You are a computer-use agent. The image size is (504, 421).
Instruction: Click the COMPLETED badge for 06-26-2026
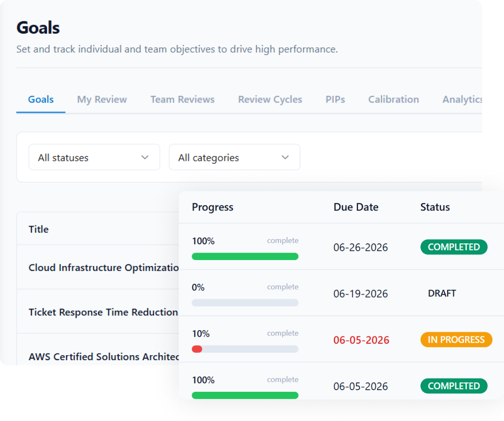(454, 247)
